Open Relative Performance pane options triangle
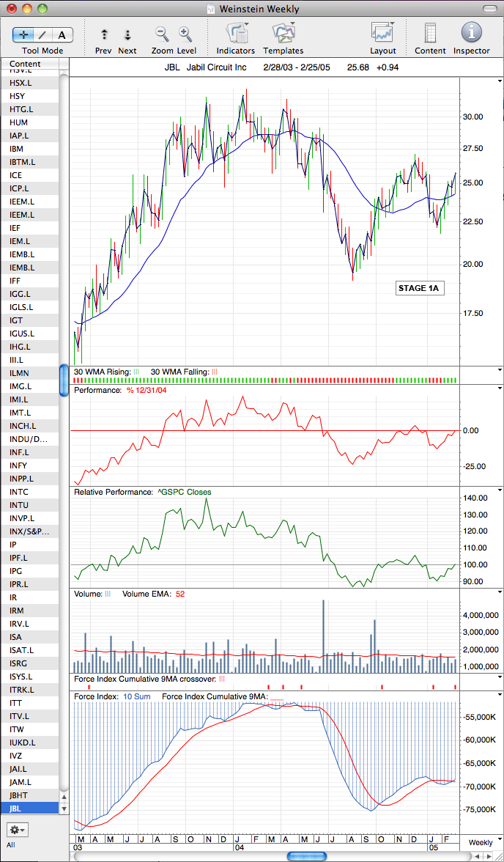The width and height of the screenshot is (504, 862). pos(500,490)
